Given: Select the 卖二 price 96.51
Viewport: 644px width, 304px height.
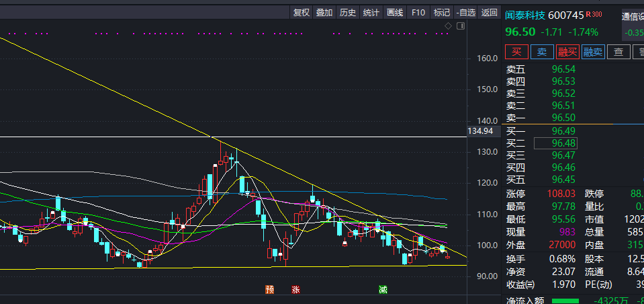Looking at the screenshot, I should click(563, 106).
